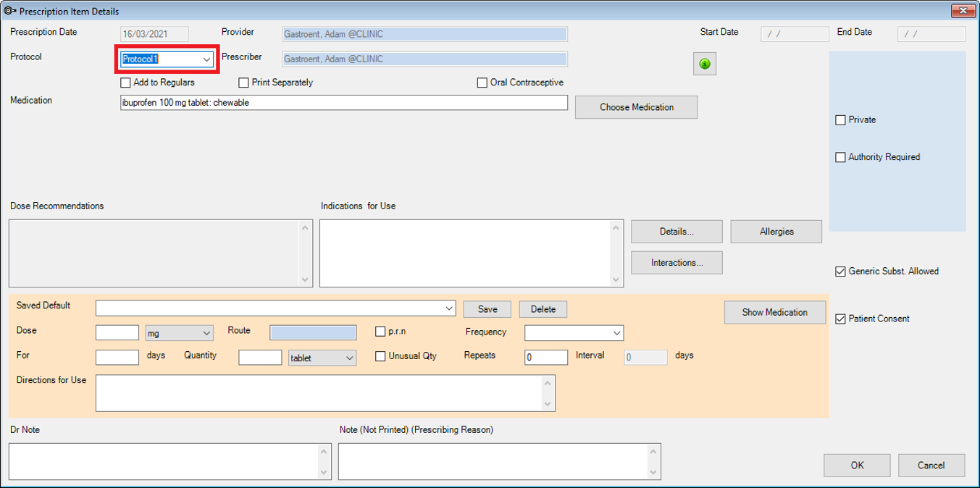Enable the Unusual Qty checkbox
980x488 pixels.
[381, 356]
